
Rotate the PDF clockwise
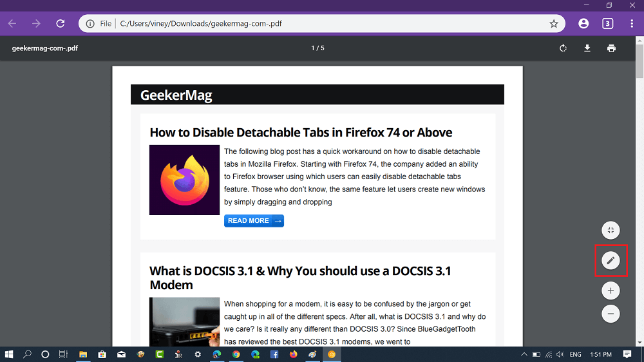point(563,48)
